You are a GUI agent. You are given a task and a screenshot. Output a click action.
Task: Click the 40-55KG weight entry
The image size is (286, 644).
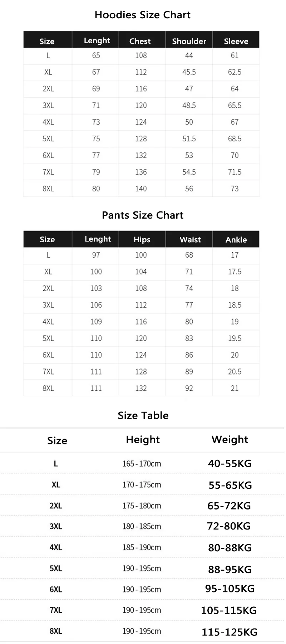tap(230, 464)
